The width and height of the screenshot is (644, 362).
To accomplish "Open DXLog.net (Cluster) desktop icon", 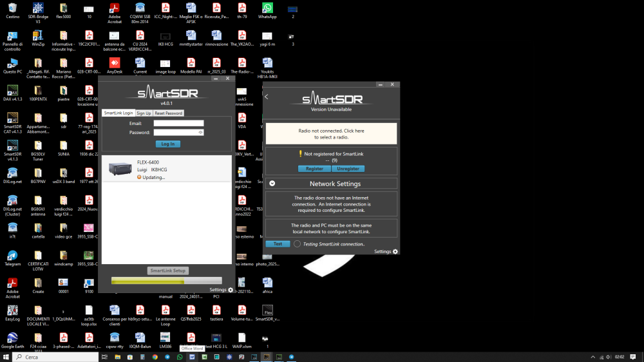I will 12,206.
